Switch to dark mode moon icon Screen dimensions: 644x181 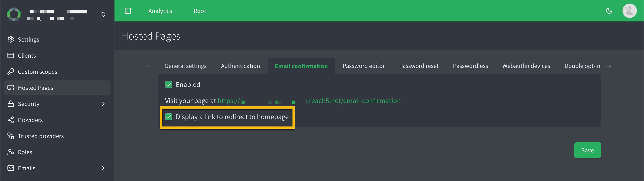click(609, 11)
